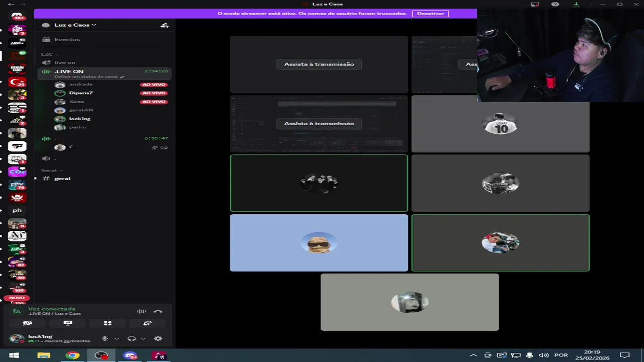Image resolution: width=644 pixels, height=362 pixels.
Task: Open Google Chrome from taskbar
Action: pyautogui.click(x=72, y=355)
